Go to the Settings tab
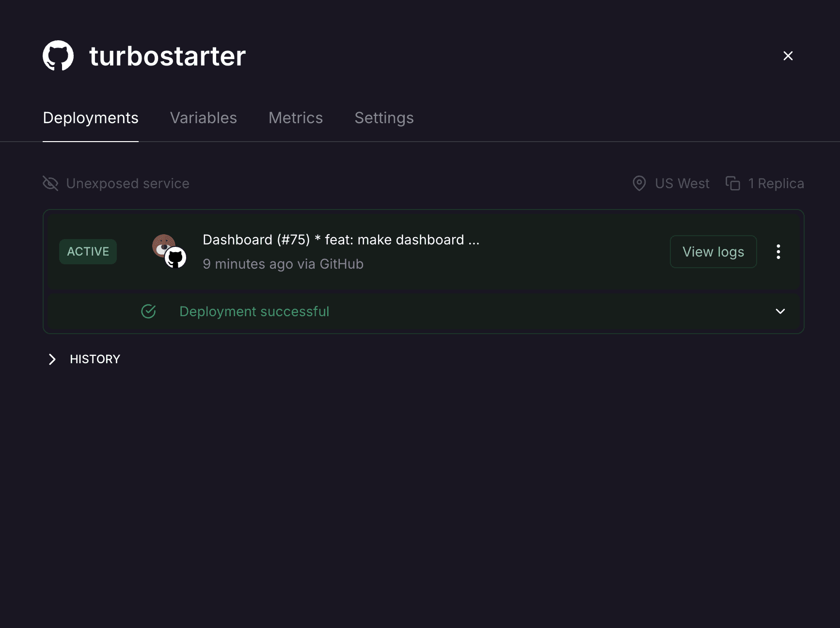Screen dimensions: 840x628 [x=384, y=118]
